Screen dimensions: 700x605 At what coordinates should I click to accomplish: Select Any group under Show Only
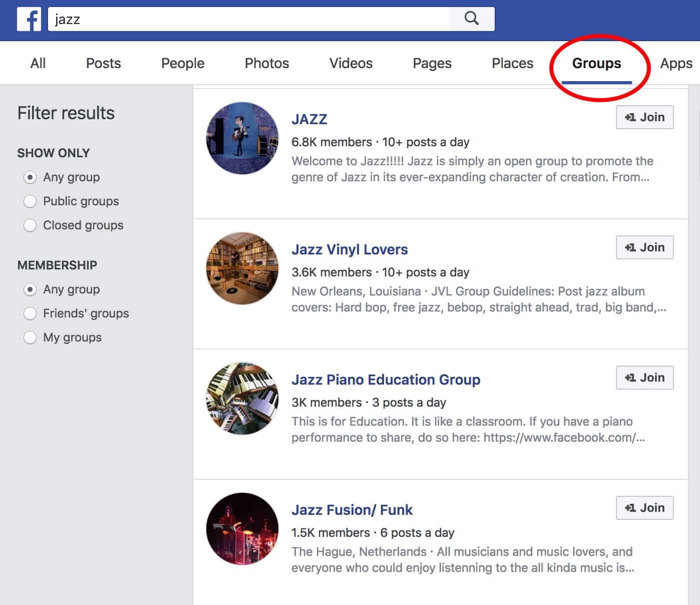(30, 177)
